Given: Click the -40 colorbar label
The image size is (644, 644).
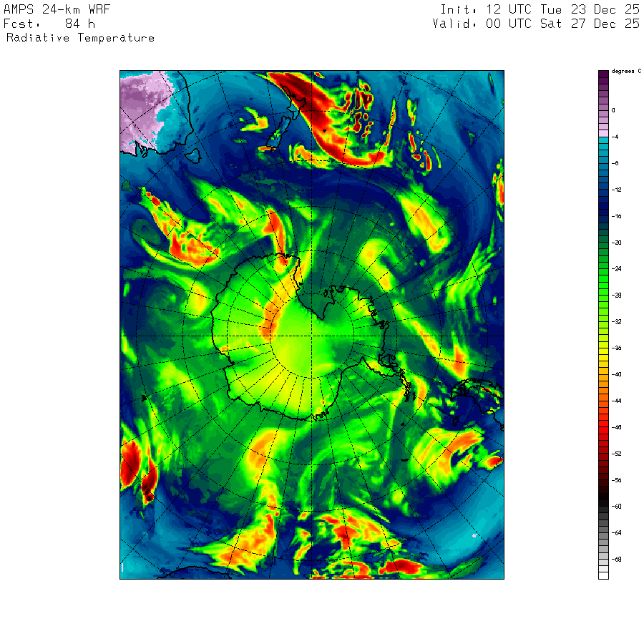Looking at the screenshot, I should [x=616, y=374].
